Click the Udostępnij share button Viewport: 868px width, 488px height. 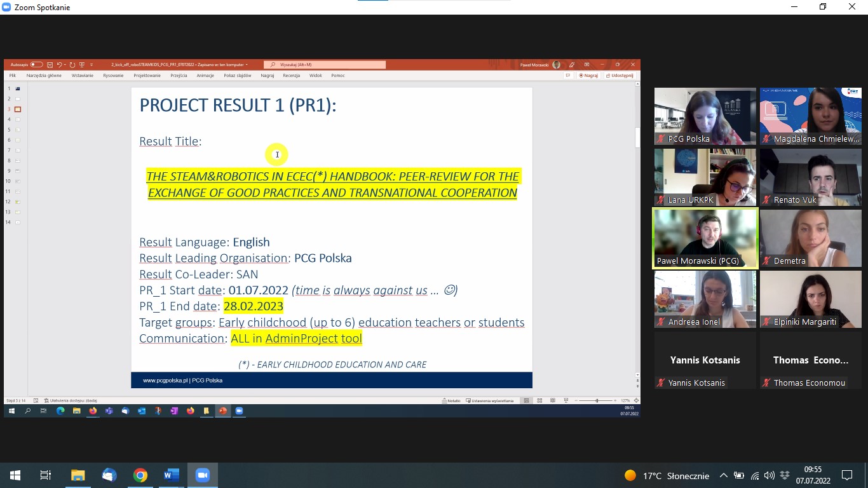(620, 75)
